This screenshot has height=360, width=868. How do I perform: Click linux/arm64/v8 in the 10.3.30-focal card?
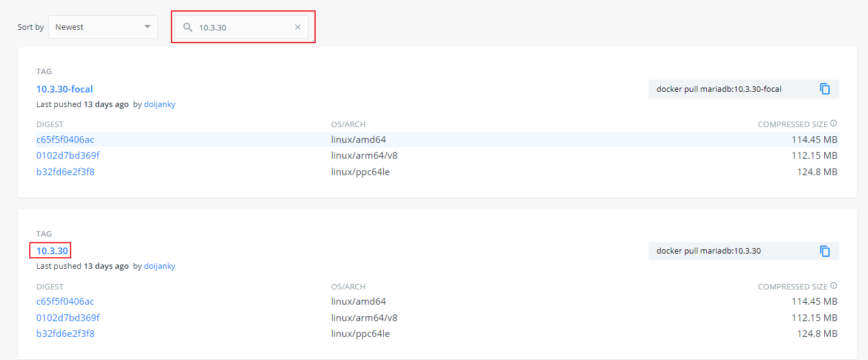pos(364,155)
